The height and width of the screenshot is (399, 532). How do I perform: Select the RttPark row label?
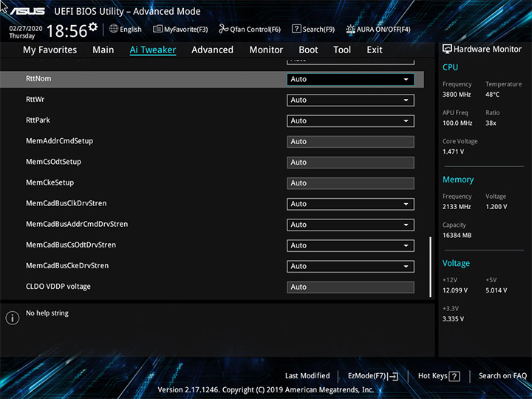click(x=38, y=120)
